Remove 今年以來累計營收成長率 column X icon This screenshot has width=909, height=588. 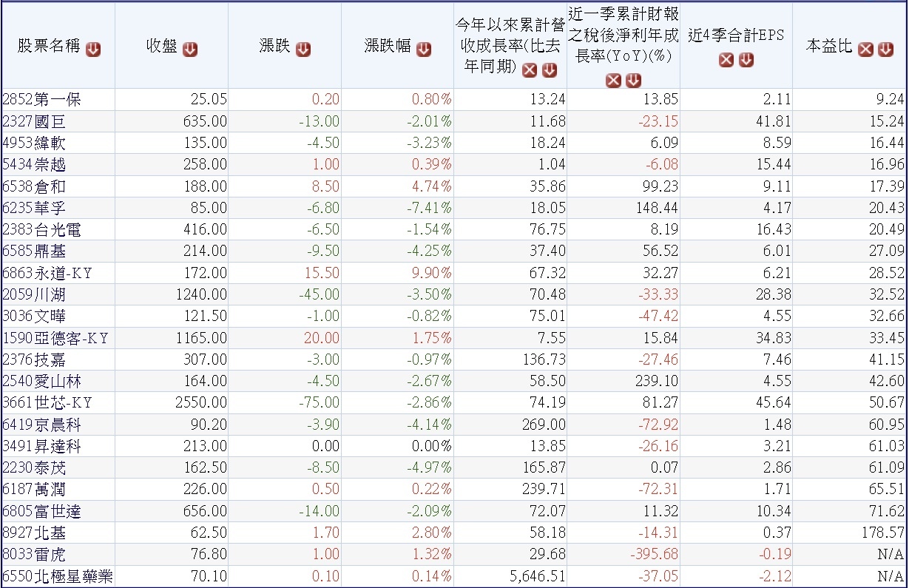point(530,70)
